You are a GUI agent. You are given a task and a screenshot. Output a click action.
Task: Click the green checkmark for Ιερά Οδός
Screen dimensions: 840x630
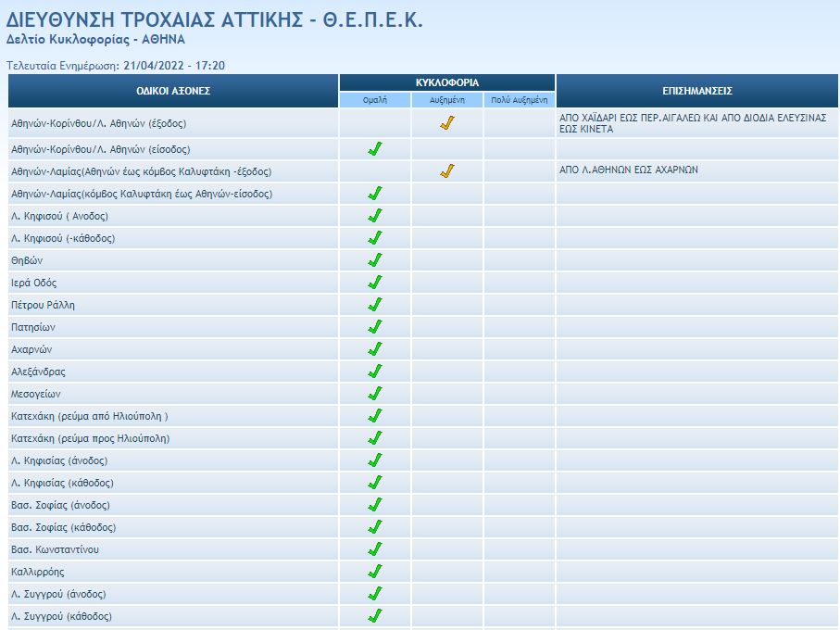tap(375, 283)
